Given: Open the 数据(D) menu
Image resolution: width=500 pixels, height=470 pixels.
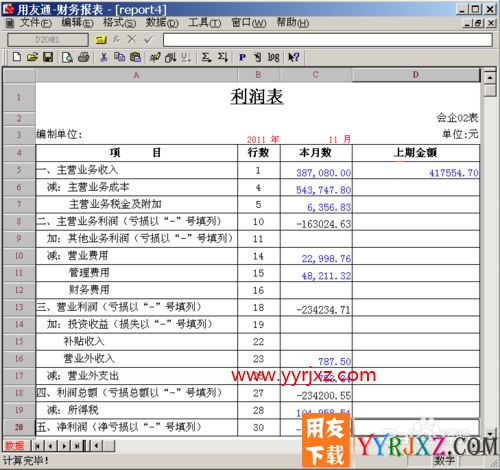Looking at the screenshot, I should coord(162,23).
